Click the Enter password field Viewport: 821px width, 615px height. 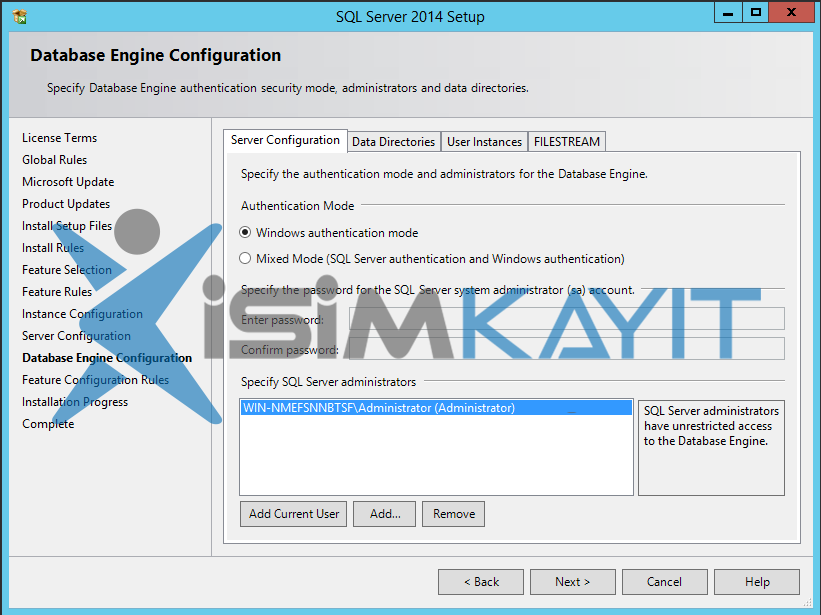point(567,319)
